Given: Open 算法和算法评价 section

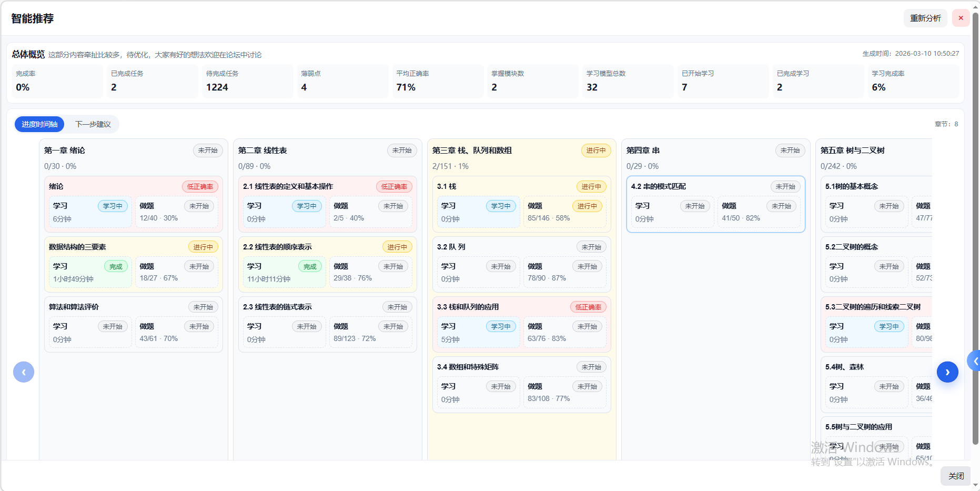Looking at the screenshot, I should coord(133,324).
